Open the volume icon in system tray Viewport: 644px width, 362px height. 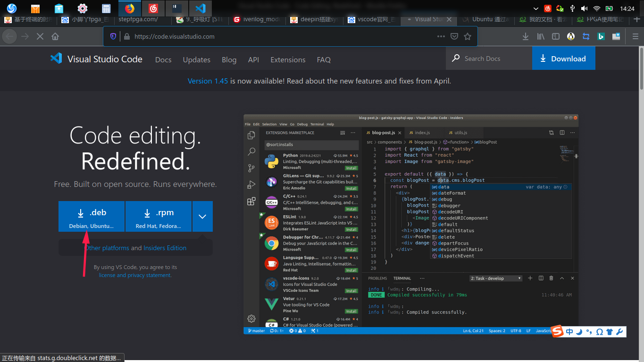(584, 8)
